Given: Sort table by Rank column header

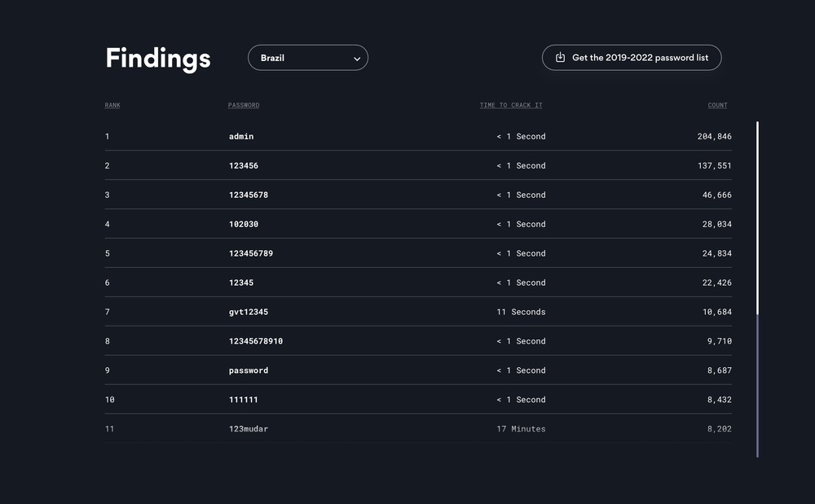Looking at the screenshot, I should (x=112, y=105).
